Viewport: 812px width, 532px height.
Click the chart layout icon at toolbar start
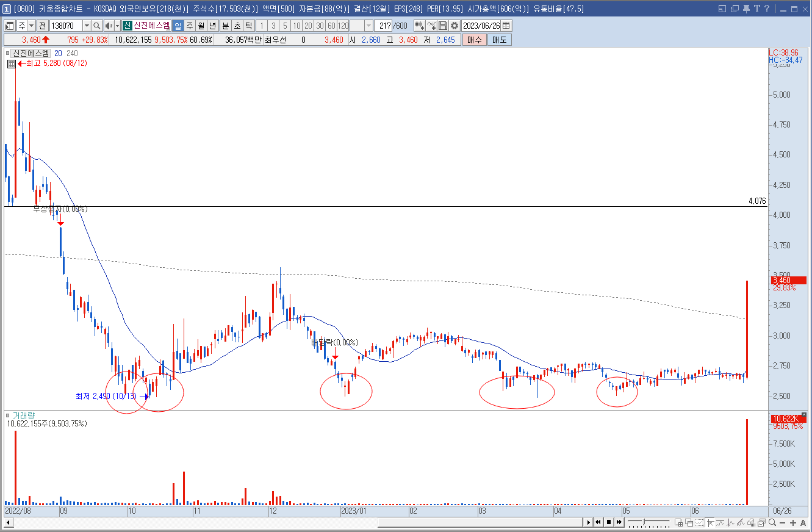coord(10,26)
